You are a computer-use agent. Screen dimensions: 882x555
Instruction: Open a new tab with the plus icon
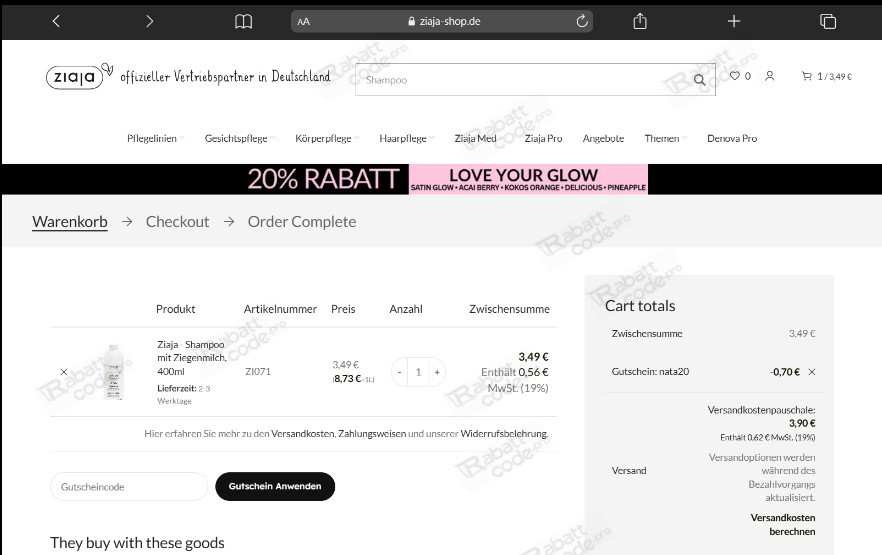coord(734,21)
